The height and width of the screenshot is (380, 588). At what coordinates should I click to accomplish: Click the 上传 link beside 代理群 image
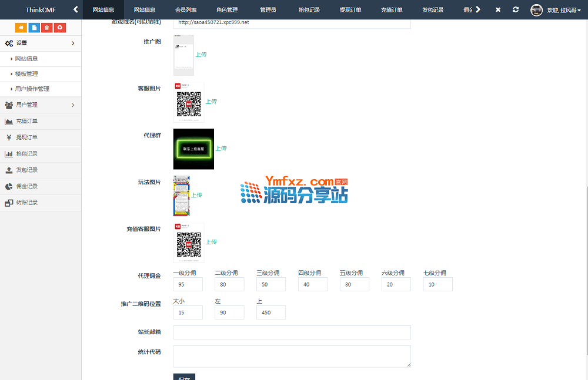(220, 149)
